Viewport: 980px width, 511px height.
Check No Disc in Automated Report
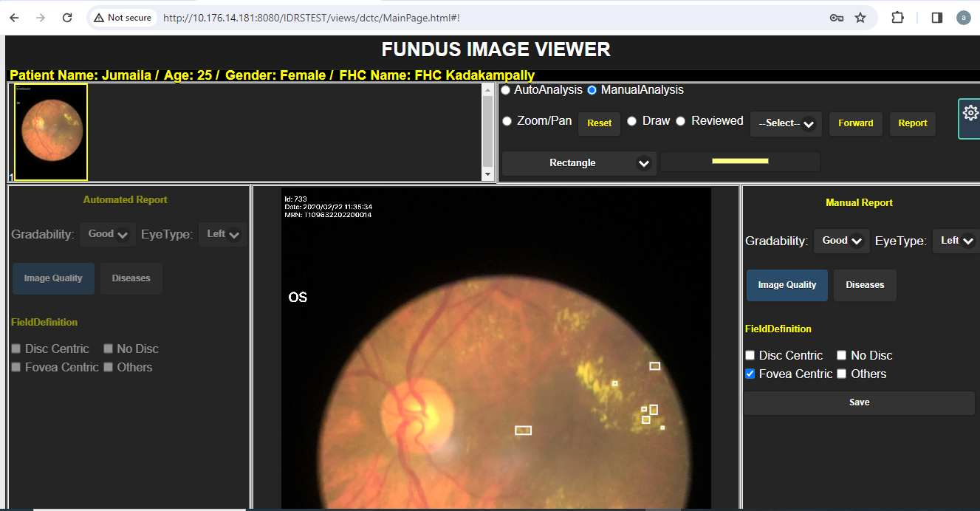[108, 349]
